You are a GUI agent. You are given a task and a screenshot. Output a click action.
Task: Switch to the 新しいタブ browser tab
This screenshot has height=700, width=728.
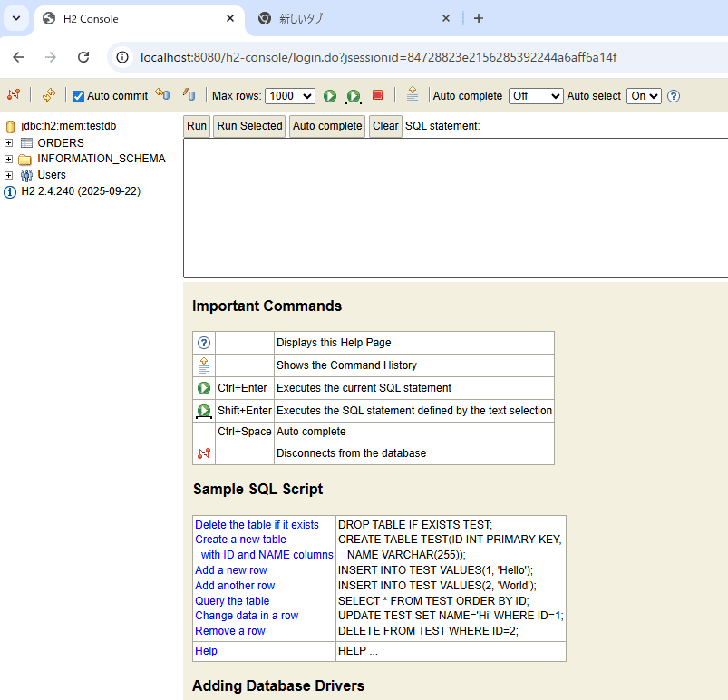(354, 18)
